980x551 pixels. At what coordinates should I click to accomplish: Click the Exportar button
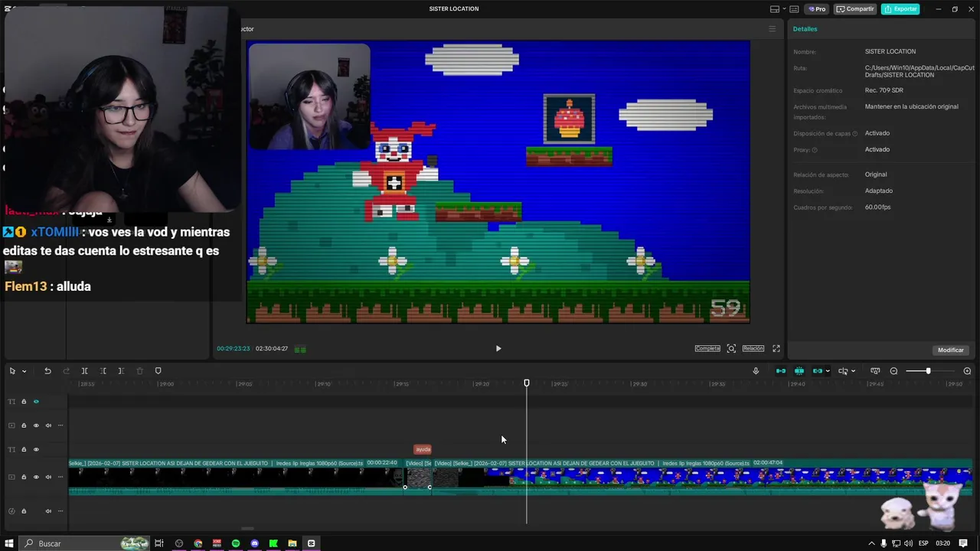(x=900, y=9)
